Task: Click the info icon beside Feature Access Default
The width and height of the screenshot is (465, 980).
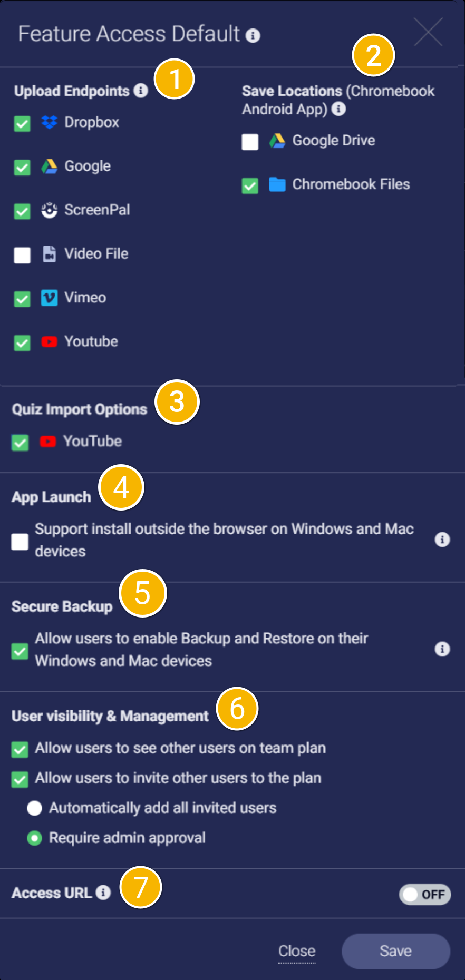Action: [253, 35]
